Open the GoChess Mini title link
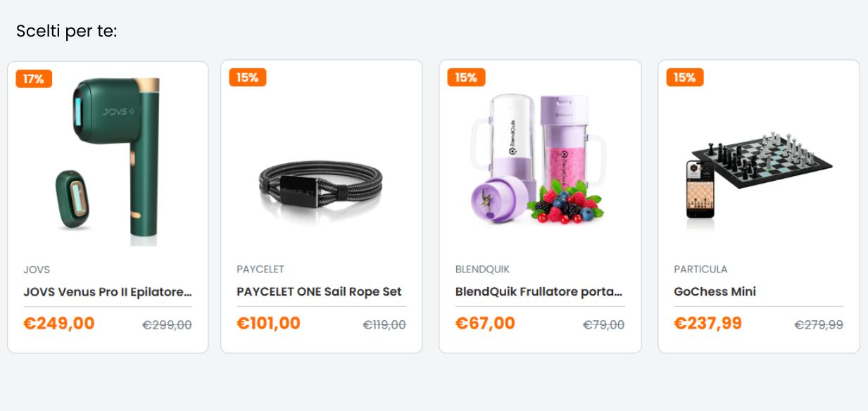The width and height of the screenshot is (868, 411). [715, 291]
